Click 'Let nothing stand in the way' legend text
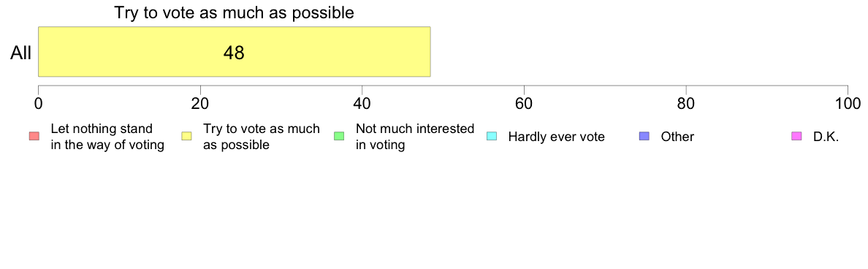The image size is (868, 269). [x=107, y=137]
